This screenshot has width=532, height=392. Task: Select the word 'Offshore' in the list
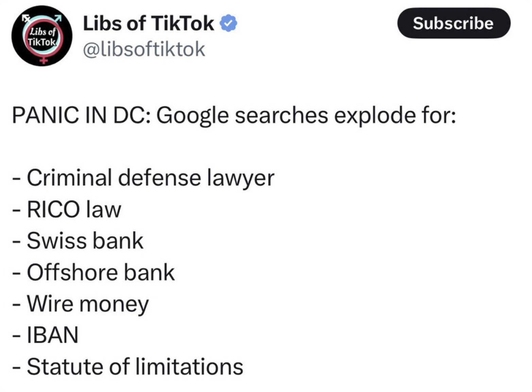71,272
